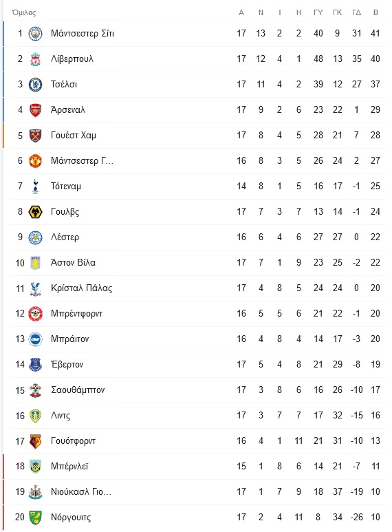Click the Watford crest icon
Image resolution: width=392 pixels, height=532 pixels.
coord(35,441)
